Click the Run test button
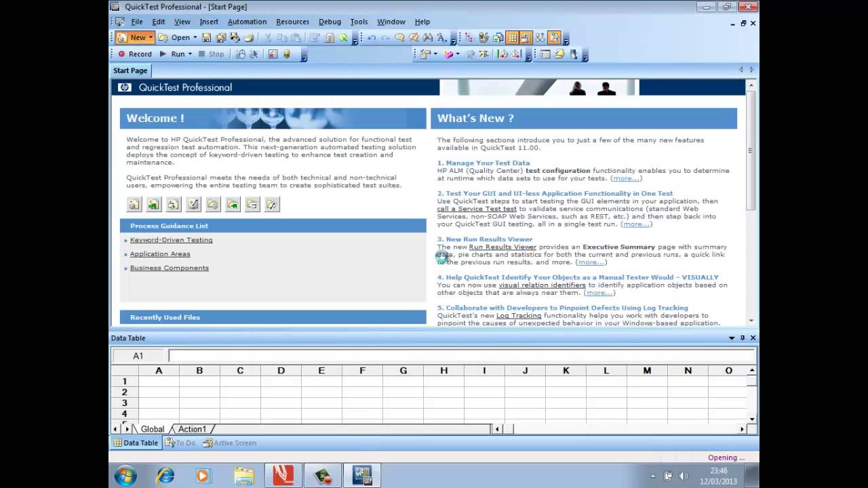Viewport: 868px width, 488px height. click(x=172, y=54)
